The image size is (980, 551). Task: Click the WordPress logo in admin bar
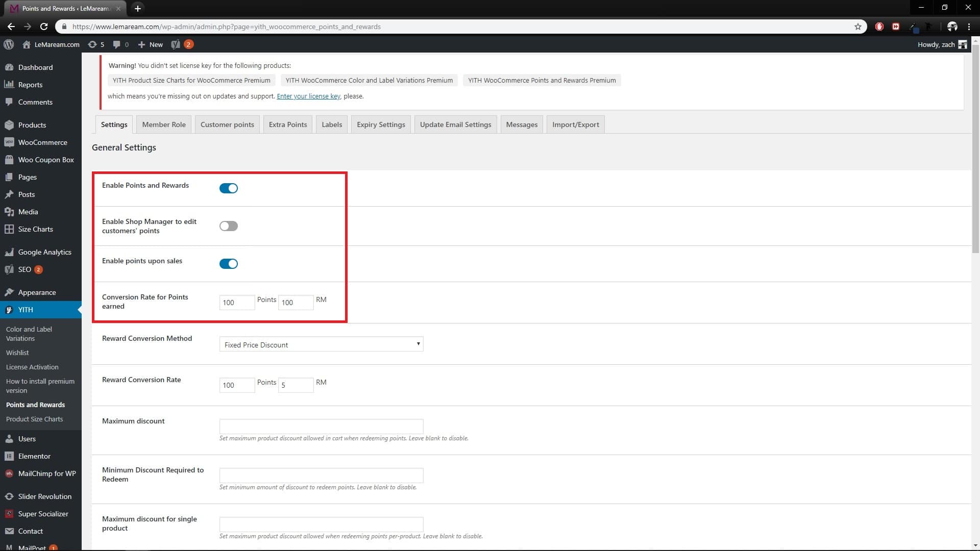pos(9,44)
